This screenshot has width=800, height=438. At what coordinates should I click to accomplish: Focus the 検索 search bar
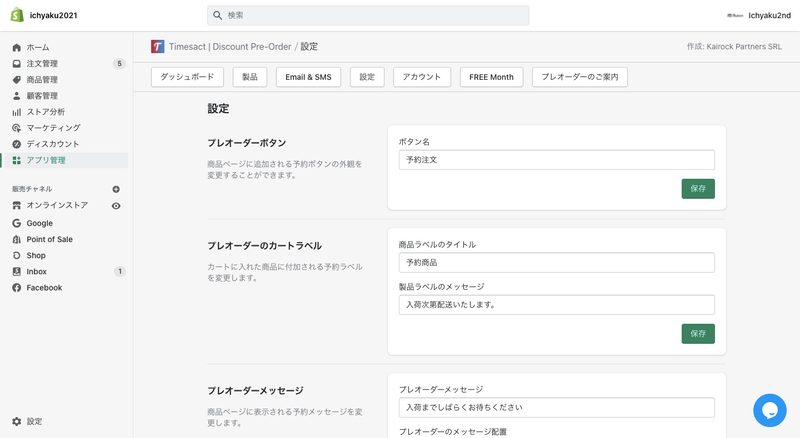pos(368,15)
